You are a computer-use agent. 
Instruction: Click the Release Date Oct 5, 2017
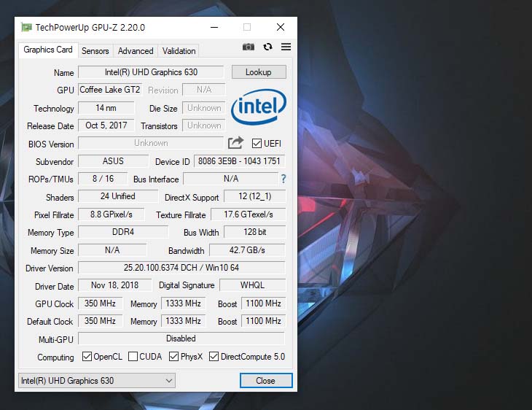click(x=106, y=125)
